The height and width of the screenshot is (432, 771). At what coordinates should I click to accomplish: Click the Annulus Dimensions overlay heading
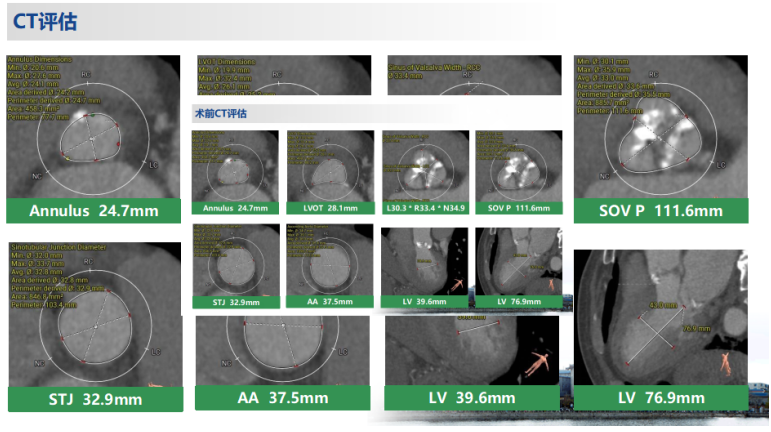click(40, 59)
